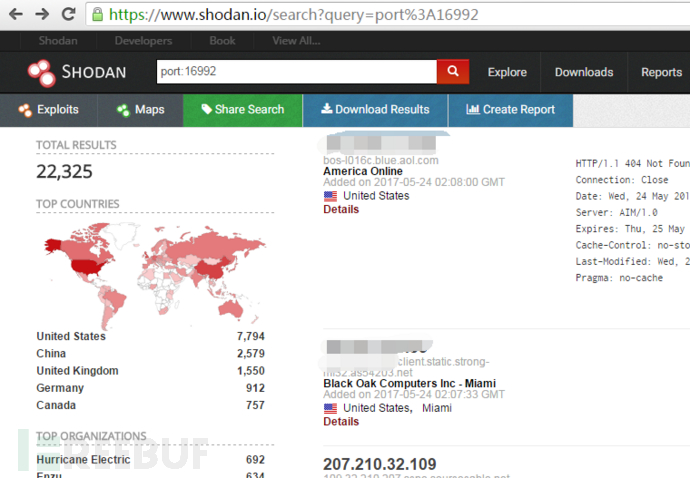Filter by China country
Viewport: 690px width, 478px height.
[51, 353]
